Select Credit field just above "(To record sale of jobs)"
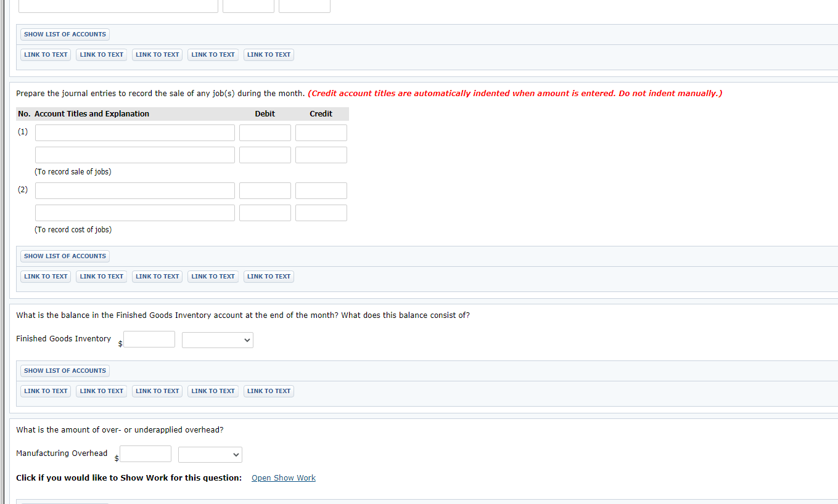 [321, 155]
